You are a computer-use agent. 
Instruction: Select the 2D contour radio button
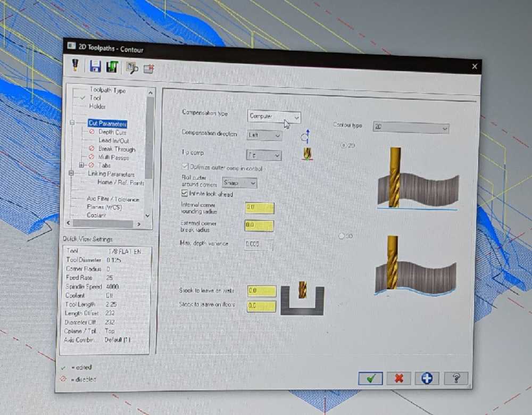point(343,145)
